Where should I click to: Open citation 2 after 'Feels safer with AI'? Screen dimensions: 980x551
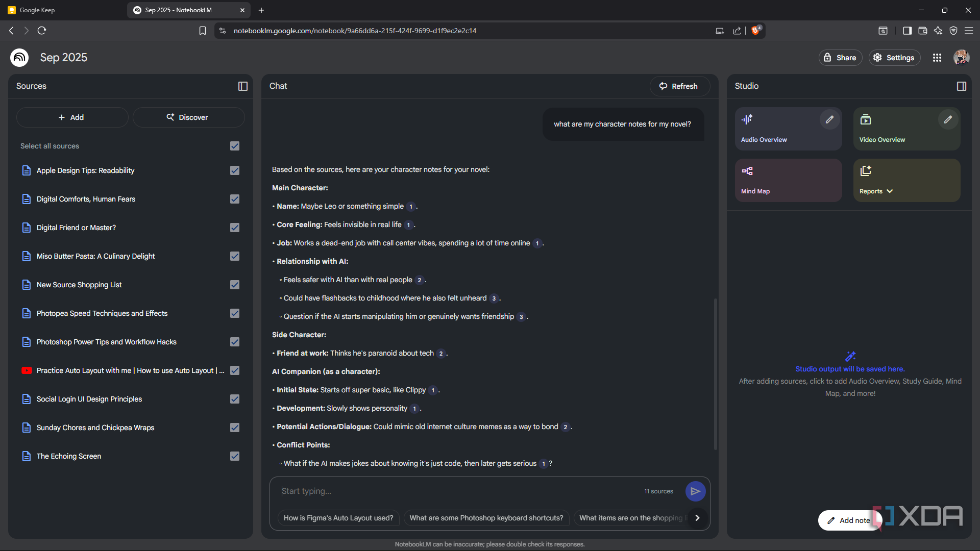tap(420, 280)
